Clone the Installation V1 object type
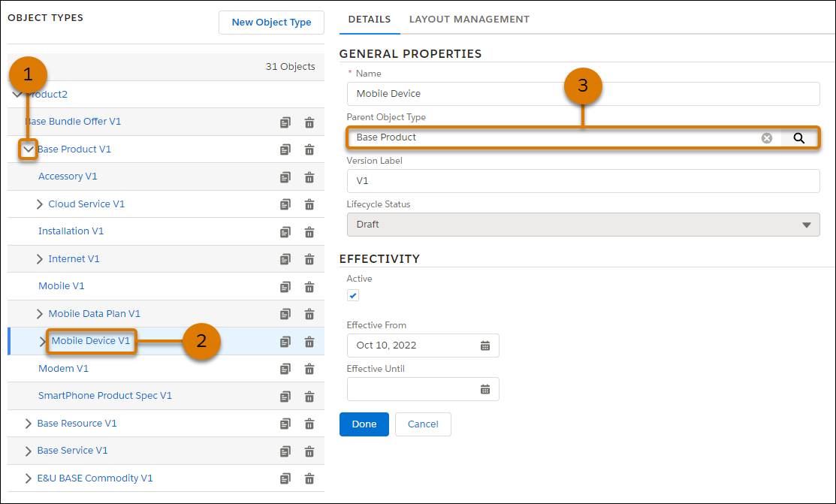The image size is (836, 504). tap(285, 232)
